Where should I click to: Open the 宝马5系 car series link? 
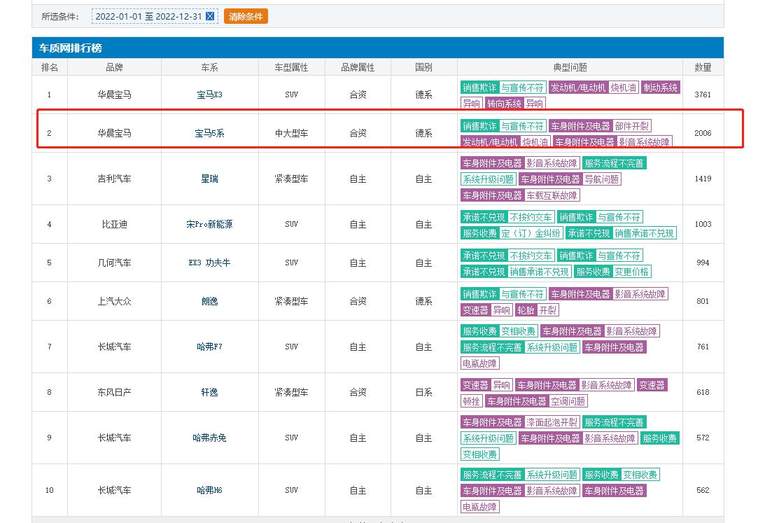tap(209, 133)
